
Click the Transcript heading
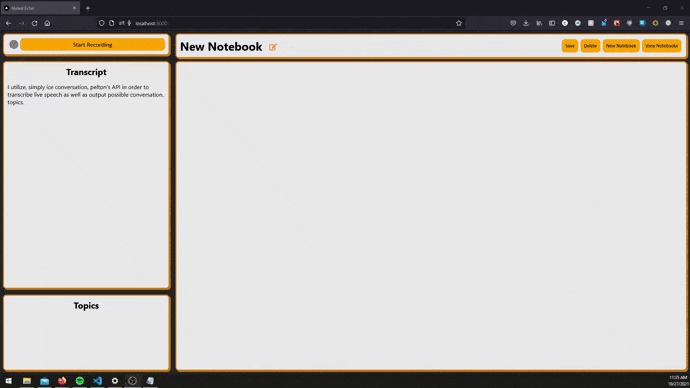tap(86, 72)
